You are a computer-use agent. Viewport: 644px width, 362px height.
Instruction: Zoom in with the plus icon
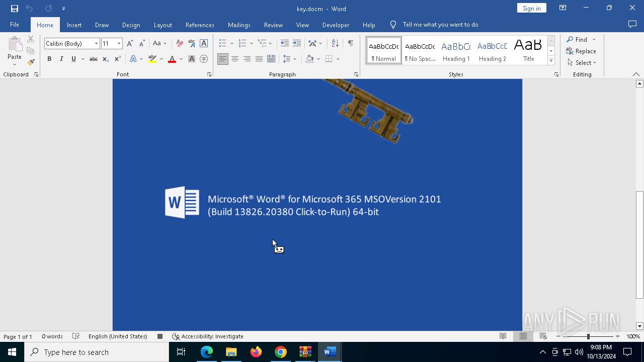(x=617, y=336)
